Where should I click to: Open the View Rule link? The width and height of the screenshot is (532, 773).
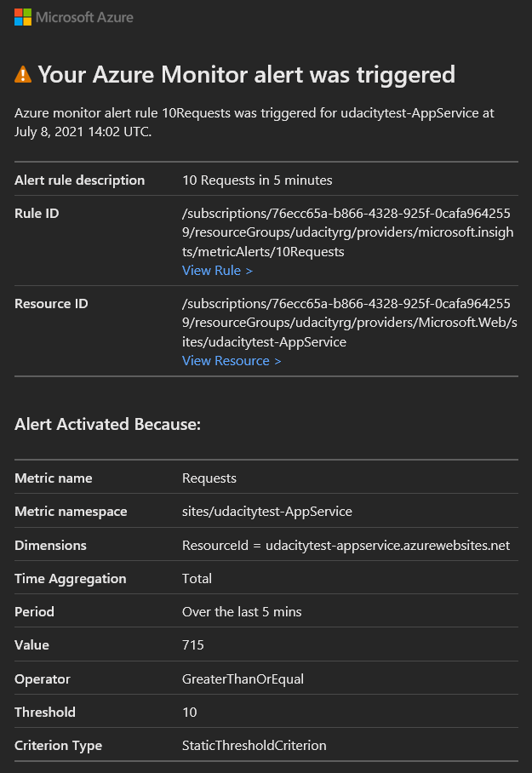(217, 271)
